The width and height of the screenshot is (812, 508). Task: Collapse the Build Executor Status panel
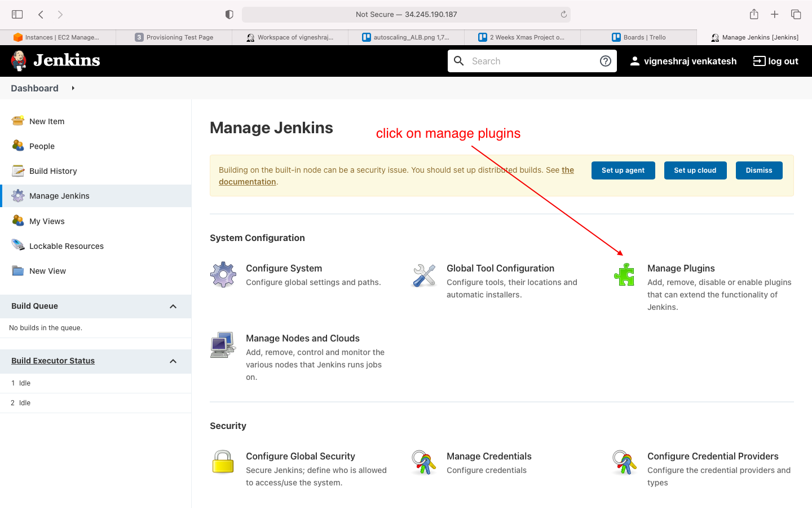click(173, 361)
